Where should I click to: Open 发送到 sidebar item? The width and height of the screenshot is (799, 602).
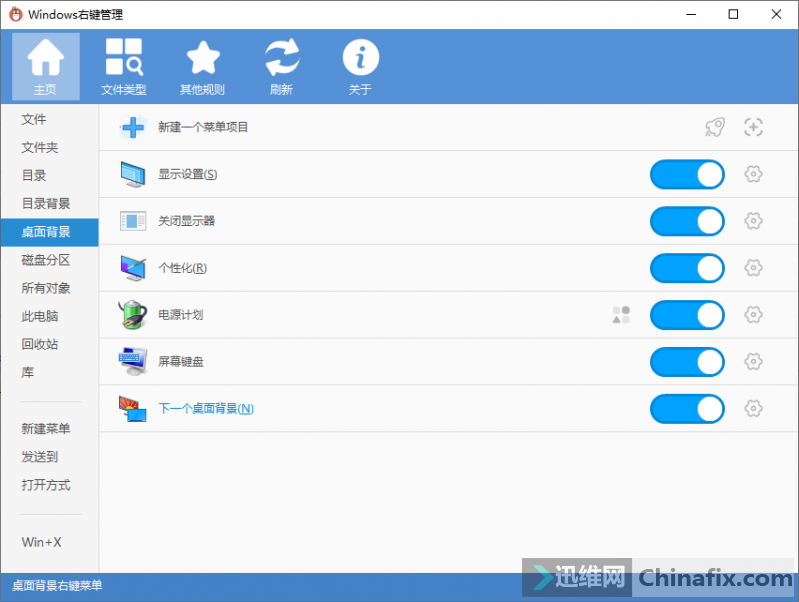(49, 457)
